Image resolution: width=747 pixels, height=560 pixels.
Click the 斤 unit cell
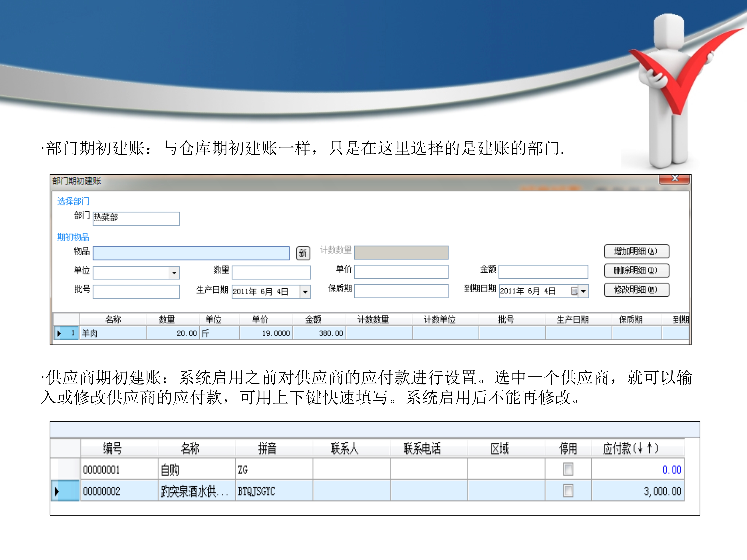[220, 333]
